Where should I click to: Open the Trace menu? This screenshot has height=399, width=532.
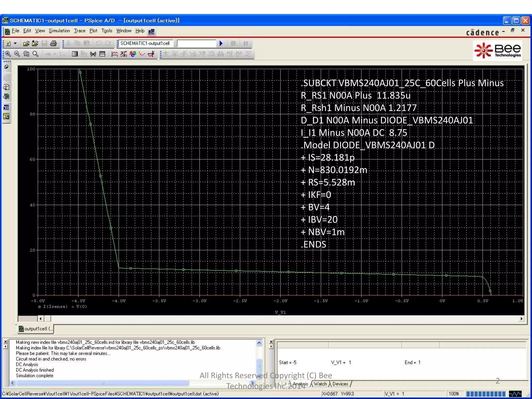[x=79, y=31]
